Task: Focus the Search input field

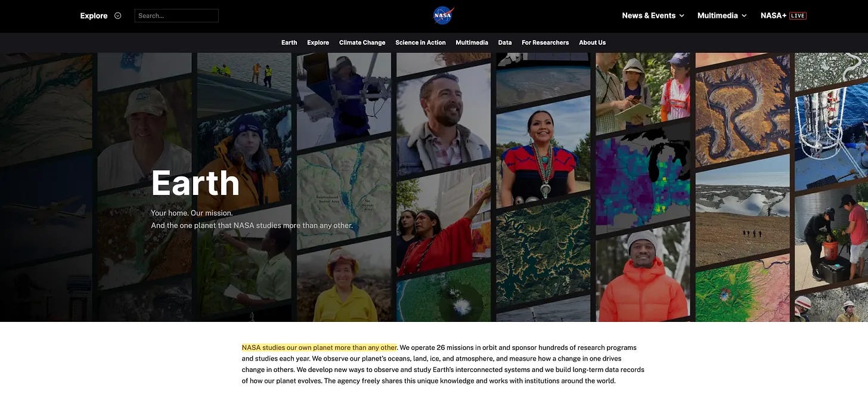Action: coord(176,15)
